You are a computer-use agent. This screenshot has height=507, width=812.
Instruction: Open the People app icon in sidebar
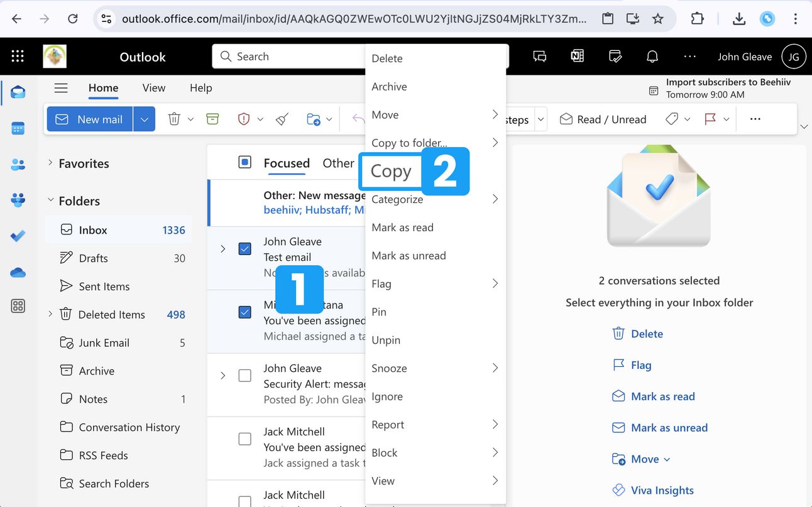(18, 165)
